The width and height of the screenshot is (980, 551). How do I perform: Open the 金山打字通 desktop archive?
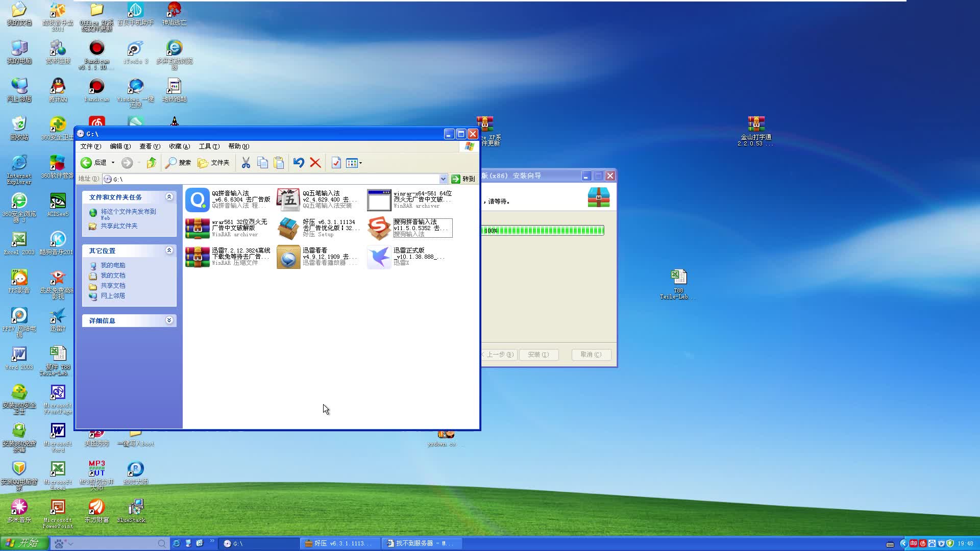pos(756,124)
